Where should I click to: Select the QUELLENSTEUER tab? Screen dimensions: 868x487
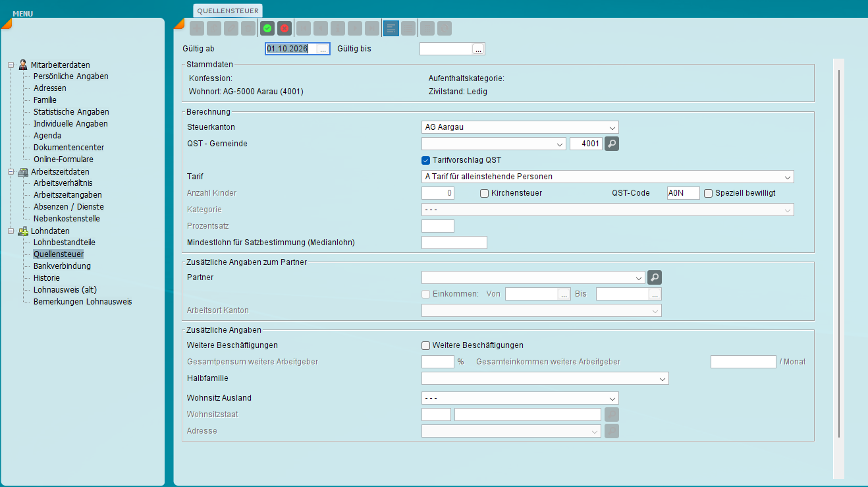point(228,11)
